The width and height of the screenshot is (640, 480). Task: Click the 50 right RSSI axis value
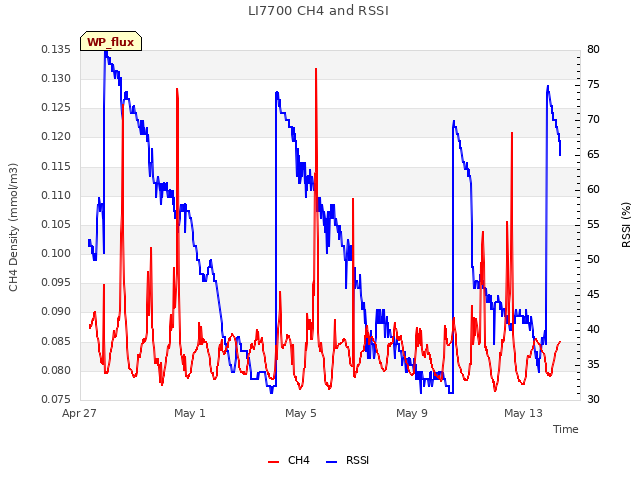coord(593,259)
